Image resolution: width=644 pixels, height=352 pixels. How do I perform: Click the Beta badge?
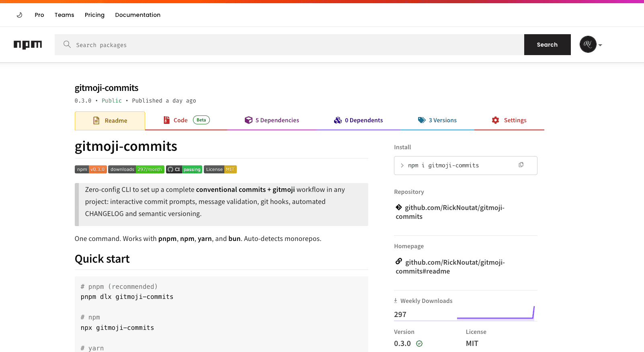201,120
